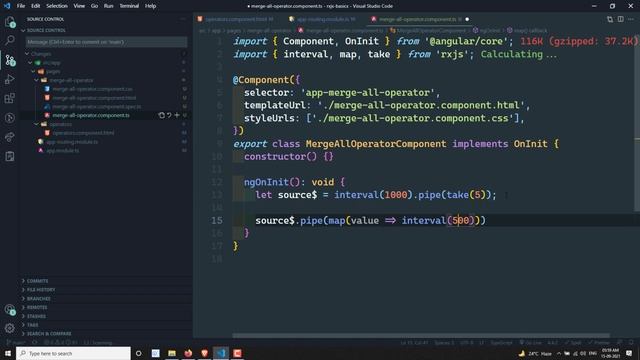Discard changes on merge-all-operator.component.ts row
Viewport: 640px width, 360px height.
169,116
